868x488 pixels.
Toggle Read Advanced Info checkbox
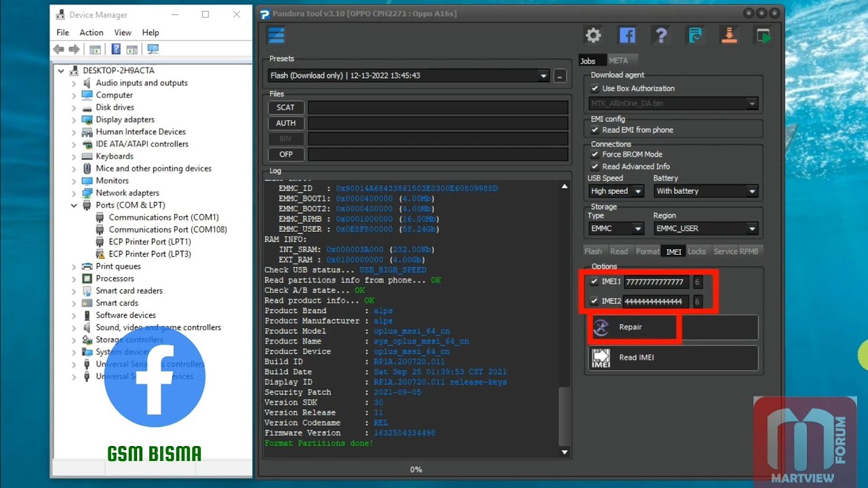click(x=595, y=167)
